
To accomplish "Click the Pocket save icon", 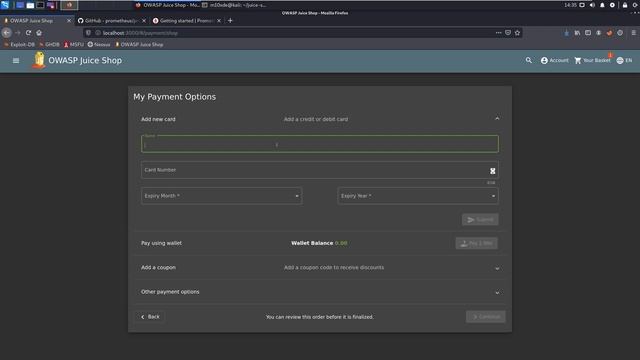I will tap(508, 33).
